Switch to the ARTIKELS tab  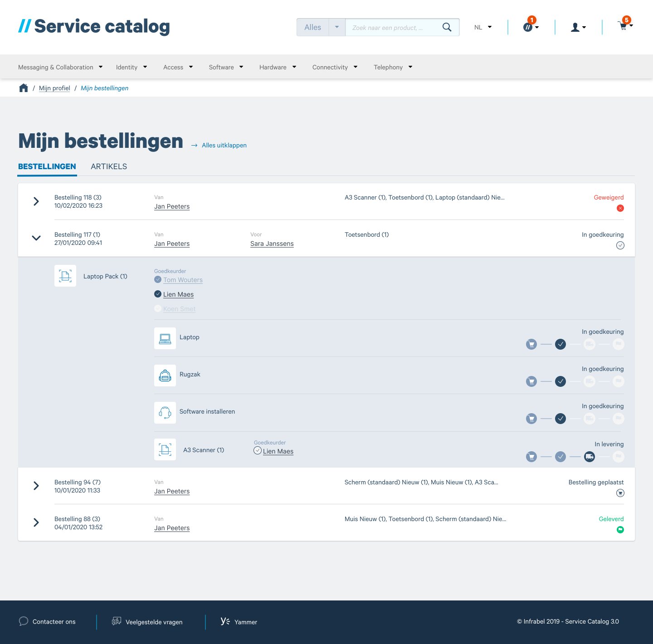(109, 166)
